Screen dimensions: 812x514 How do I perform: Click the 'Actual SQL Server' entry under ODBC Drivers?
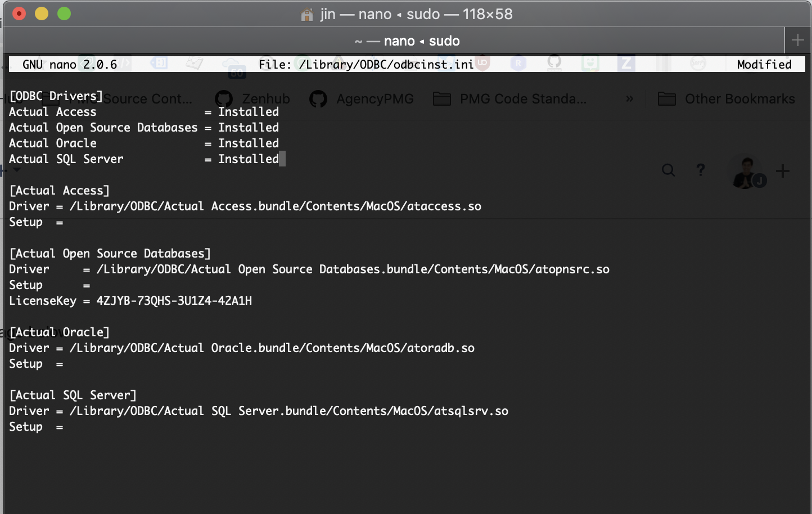(x=66, y=159)
